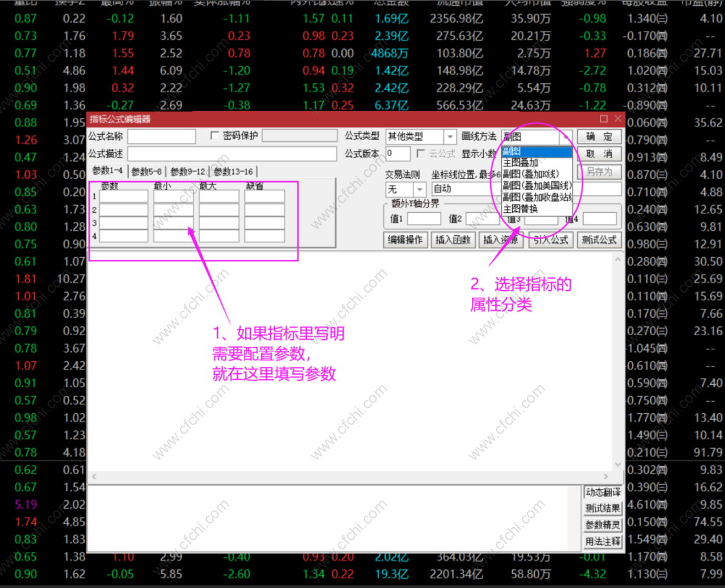Click the 2201.34亿 cell in bottom row
This screenshot has height=588, width=725.
coord(457,574)
